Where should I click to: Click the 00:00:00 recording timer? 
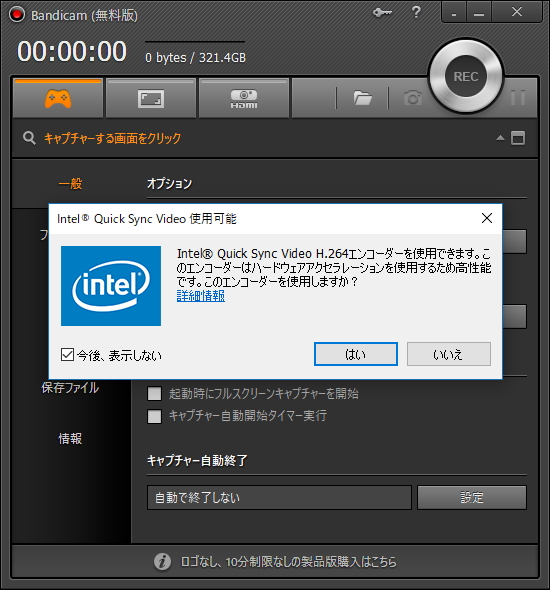[x=72, y=51]
